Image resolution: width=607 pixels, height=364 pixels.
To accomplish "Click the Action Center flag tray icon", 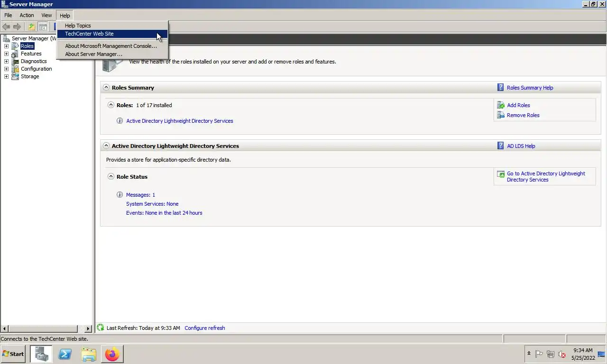I will tap(539, 354).
